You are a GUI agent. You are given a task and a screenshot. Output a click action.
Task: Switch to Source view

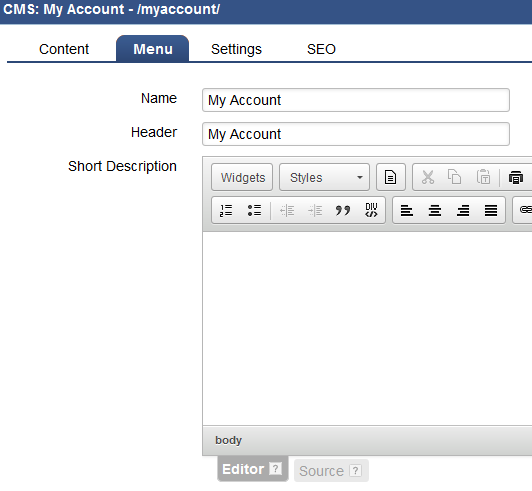pos(331,471)
